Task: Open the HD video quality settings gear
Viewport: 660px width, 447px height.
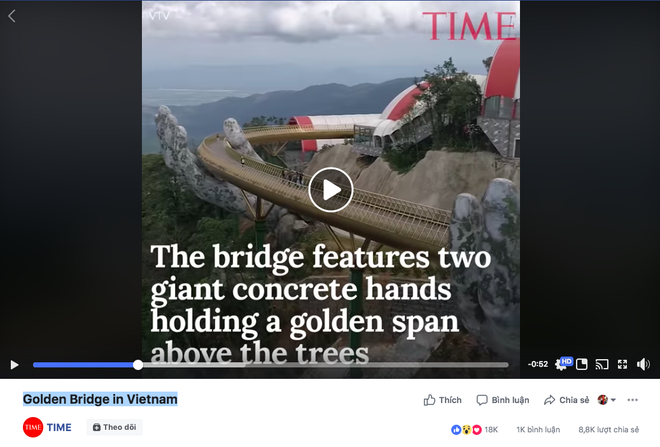Action: [563, 364]
